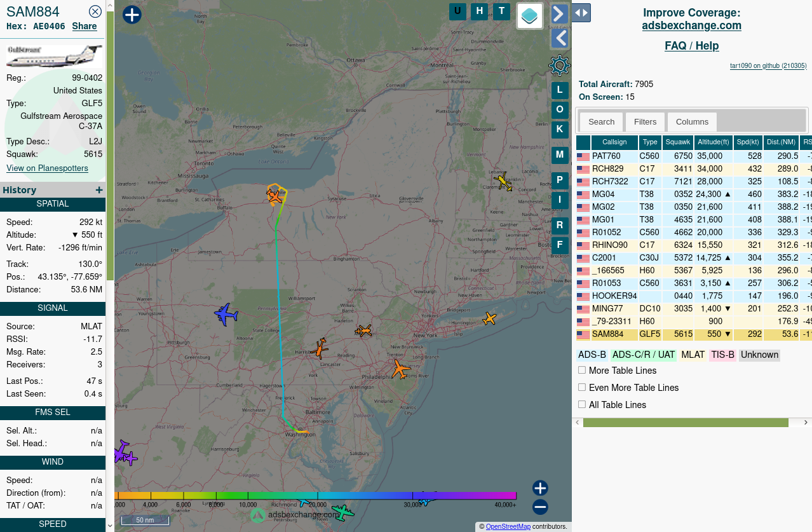Select the orange SAM884 aircraft near Rochester
This screenshot has width=812, height=532.
274,196
